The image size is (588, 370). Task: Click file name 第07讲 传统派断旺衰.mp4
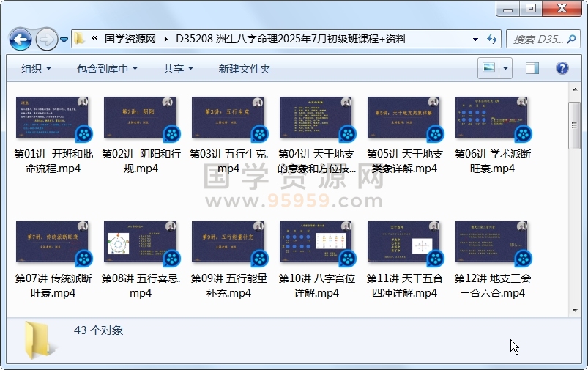(x=53, y=286)
